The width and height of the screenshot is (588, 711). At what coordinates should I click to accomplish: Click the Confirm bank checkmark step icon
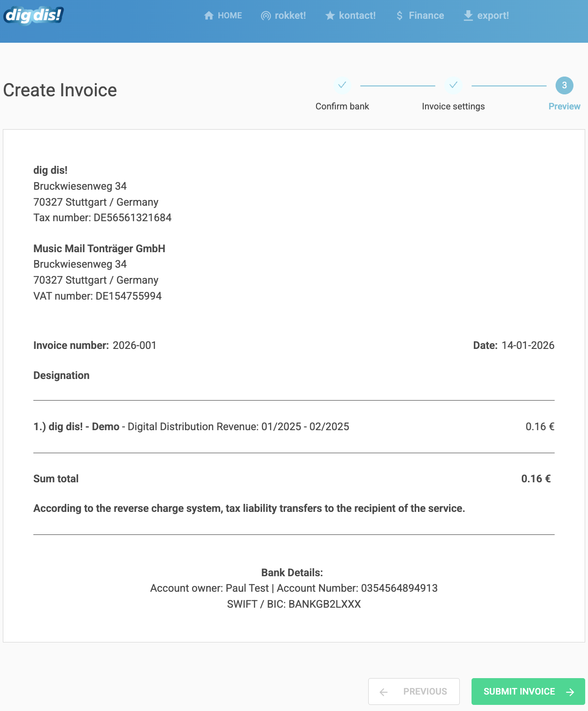tap(342, 85)
